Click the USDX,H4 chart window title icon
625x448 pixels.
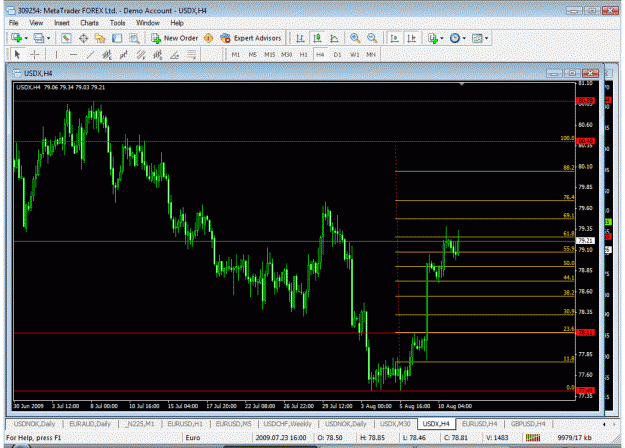[17, 73]
